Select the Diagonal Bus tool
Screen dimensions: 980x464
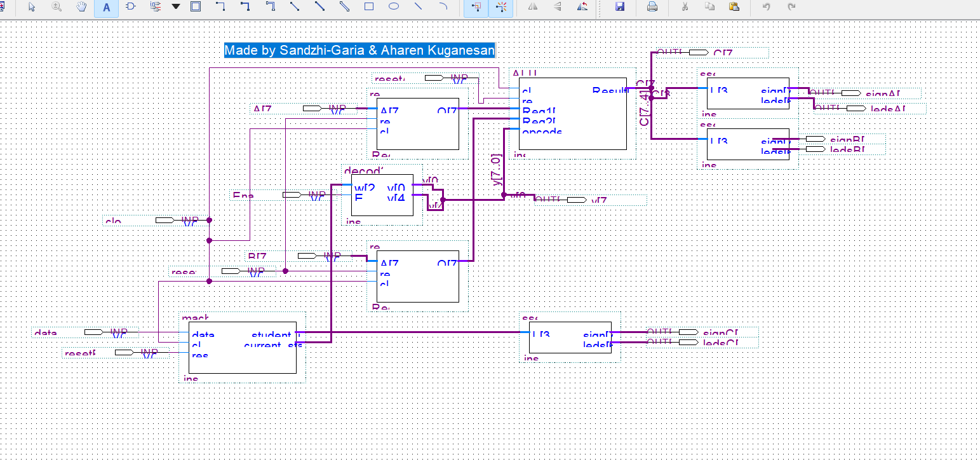tap(319, 7)
